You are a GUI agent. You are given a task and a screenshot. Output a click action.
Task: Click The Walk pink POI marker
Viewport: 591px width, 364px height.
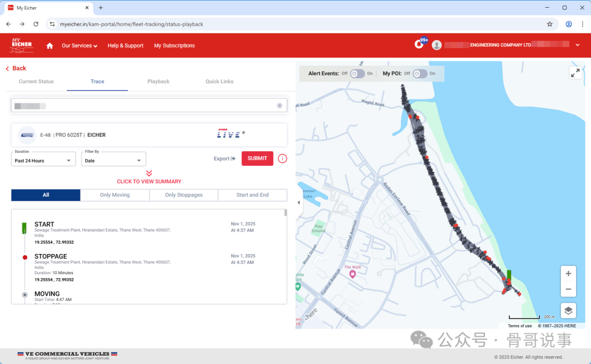352,274
